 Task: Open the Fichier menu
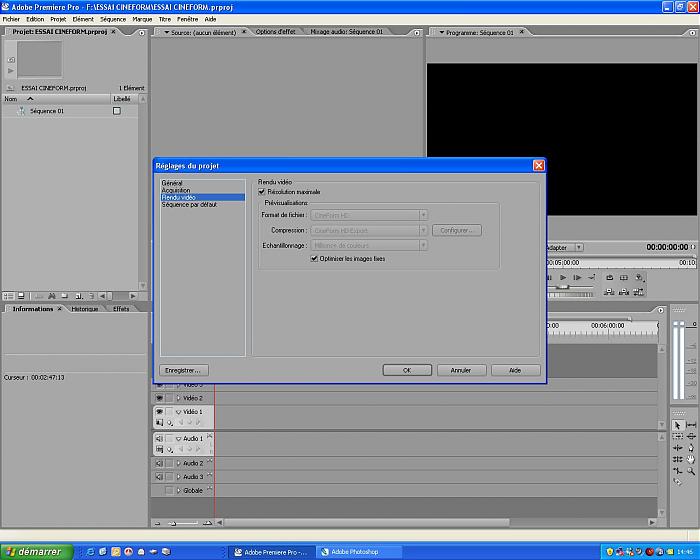[x=11, y=19]
